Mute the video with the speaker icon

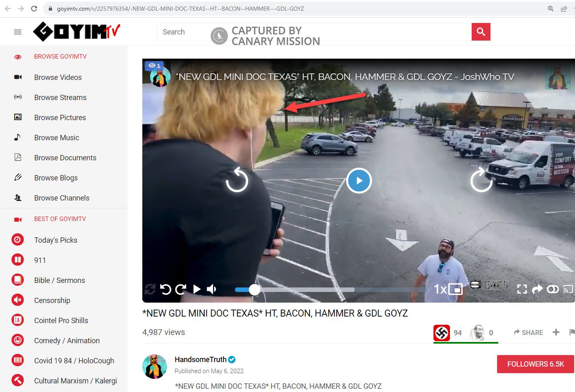212,289
